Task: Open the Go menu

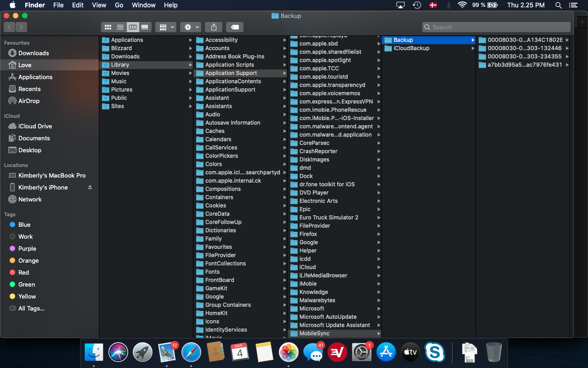Action: pos(119,5)
